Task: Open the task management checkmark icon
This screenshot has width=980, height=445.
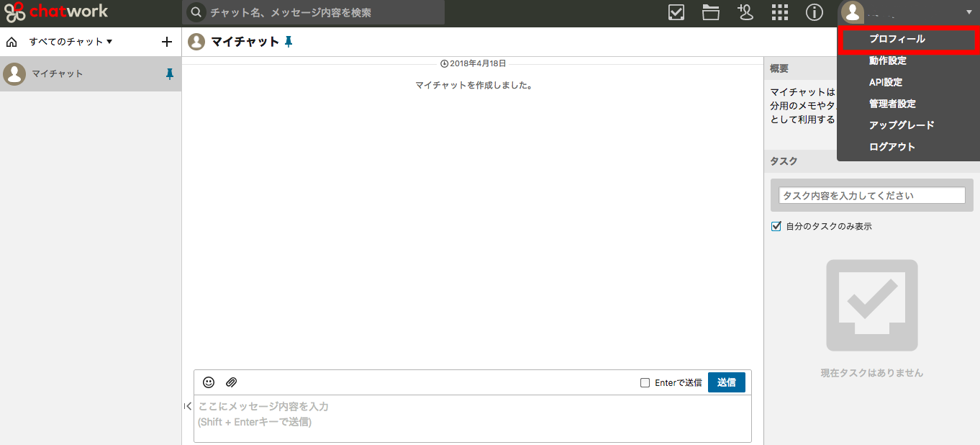Action: point(676,12)
